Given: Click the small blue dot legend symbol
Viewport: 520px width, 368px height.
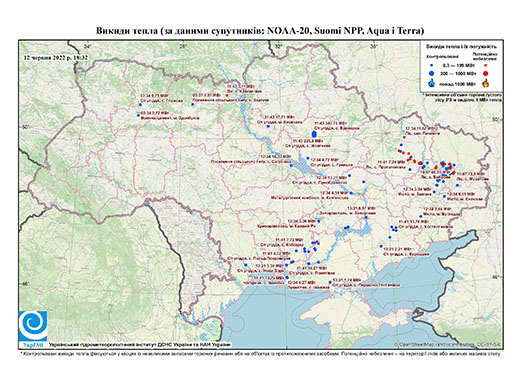Looking at the screenshot, I should (x=432, y=65).
